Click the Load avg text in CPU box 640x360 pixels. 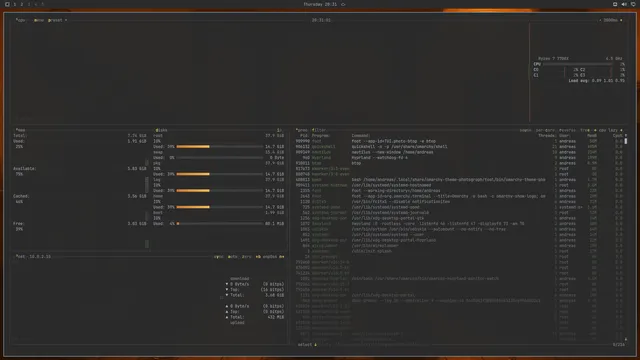(x=596, y=81)
